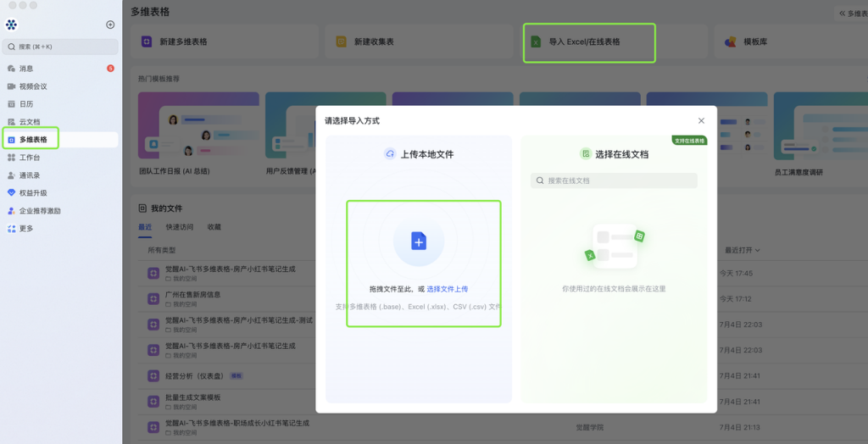Switch to the 最近 tab
Image resolution: width=868 pixels, height=444 pixels.
point(145,227)
